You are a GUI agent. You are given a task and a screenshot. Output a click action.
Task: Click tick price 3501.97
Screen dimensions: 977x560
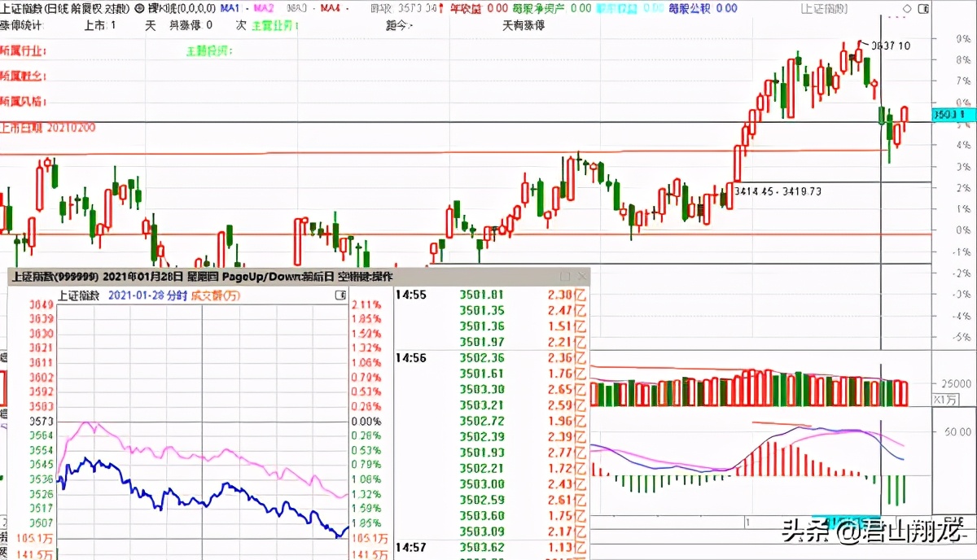tap(482, 342)
